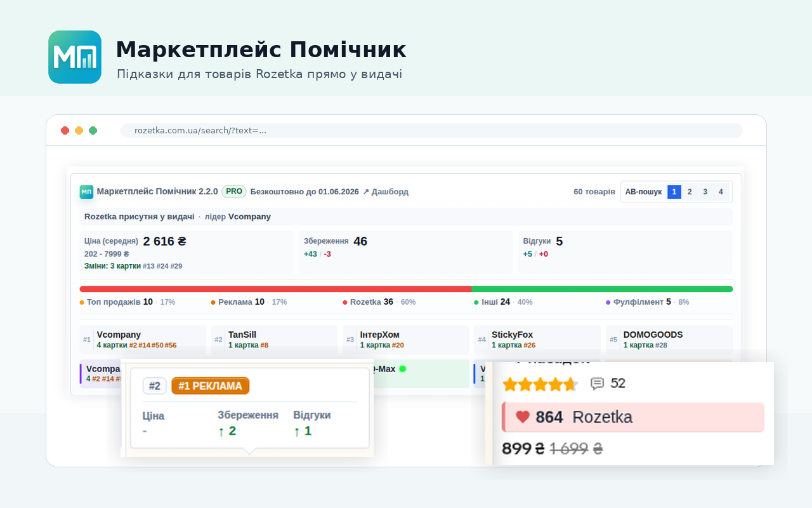Open the #4 StickyFox seller card
This screenshot has width=812, height=508.
tap(537, 340)
